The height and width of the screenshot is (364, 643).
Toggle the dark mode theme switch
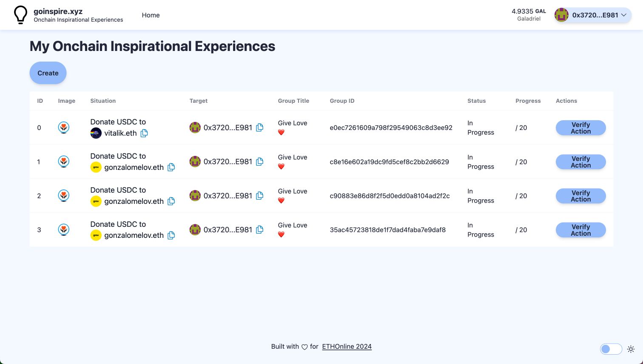click(x=611, y=349)
